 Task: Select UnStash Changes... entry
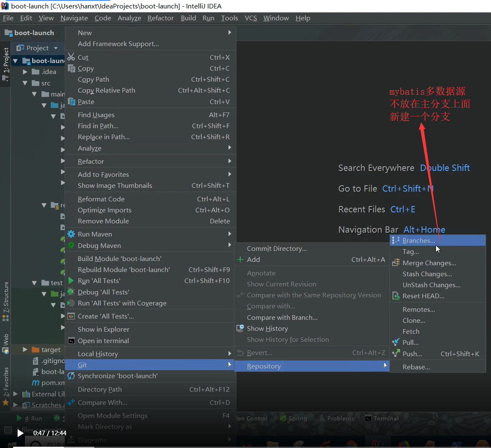pos(438,285)
